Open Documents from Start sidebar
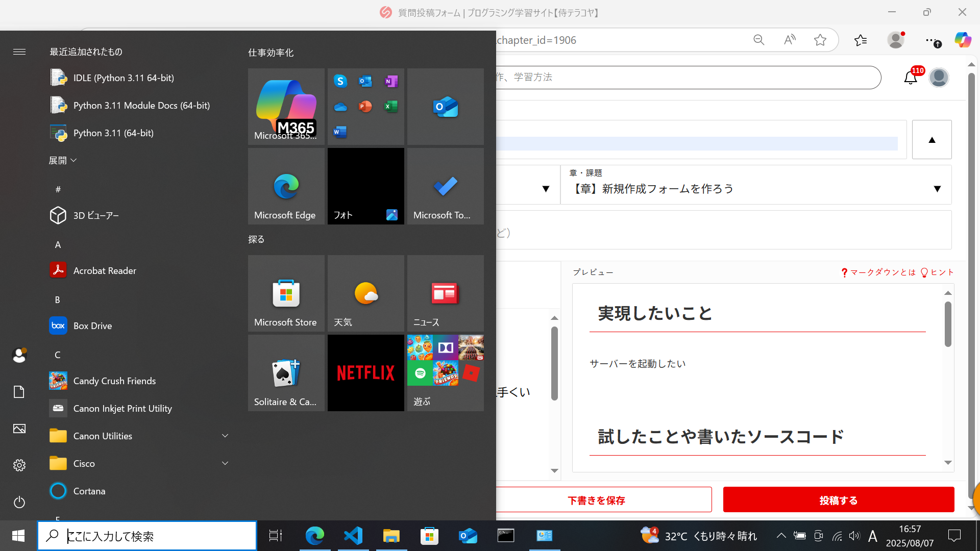This screenshot has width=980, height=551. pyautogui.click(x=19, y=392)
